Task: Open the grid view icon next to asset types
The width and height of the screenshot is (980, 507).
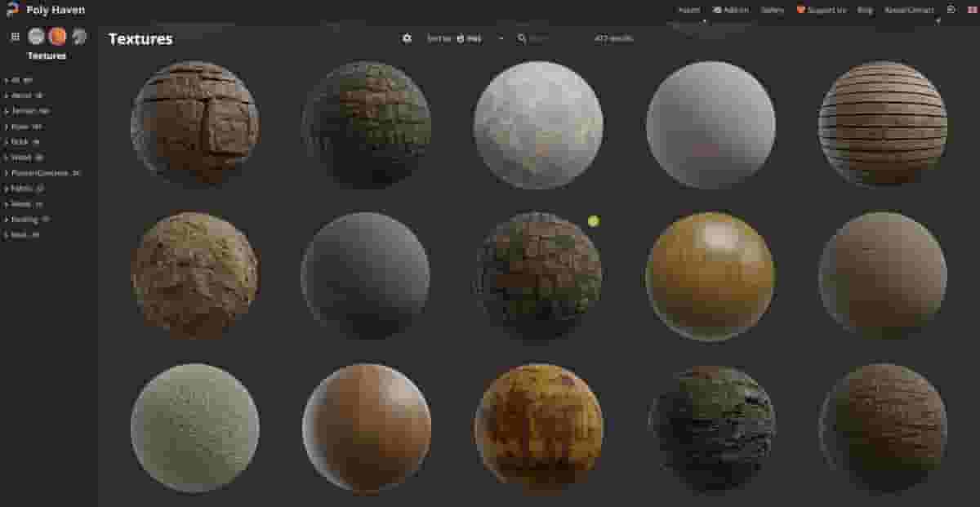Action: coord(15,36)
